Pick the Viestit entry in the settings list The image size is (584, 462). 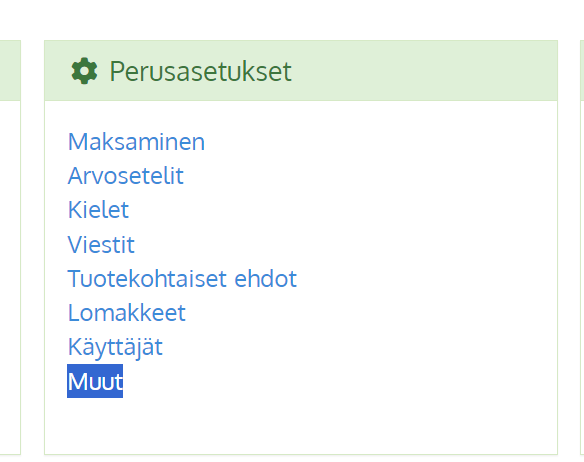click(x=101, y=245)
